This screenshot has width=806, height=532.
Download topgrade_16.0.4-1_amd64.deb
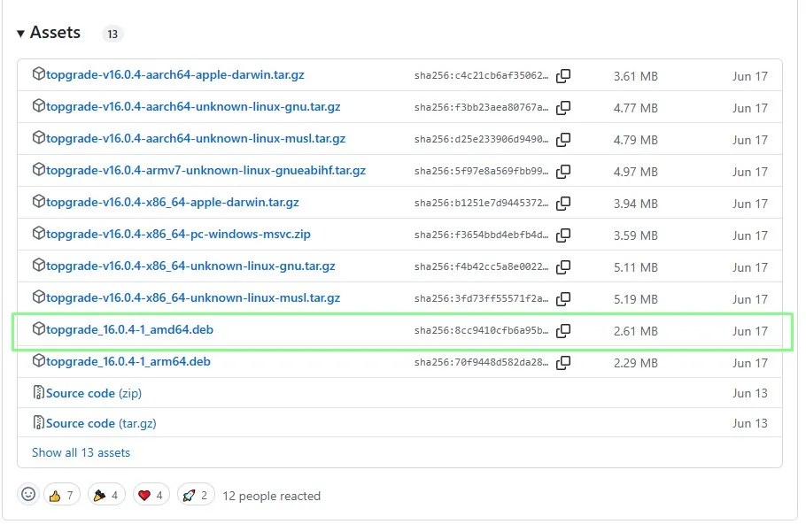(x=129, y=329)
